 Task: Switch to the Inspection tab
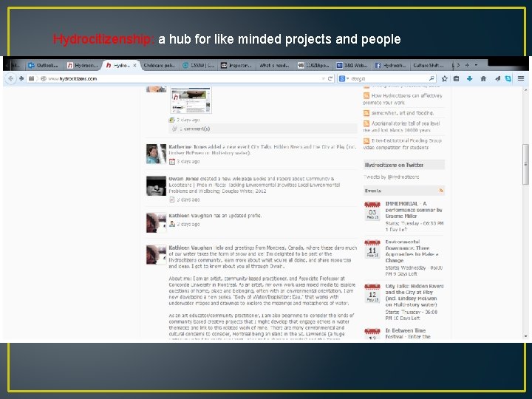point(237,65)
